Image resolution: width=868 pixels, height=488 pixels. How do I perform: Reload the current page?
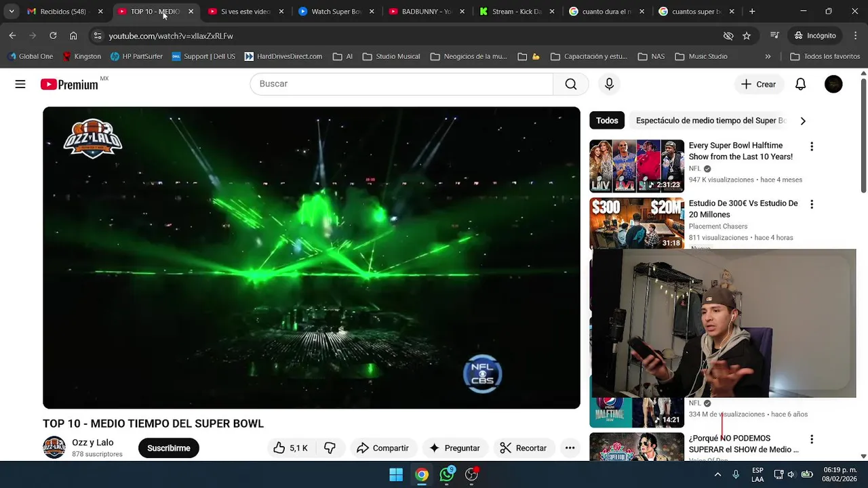point(53,35)
